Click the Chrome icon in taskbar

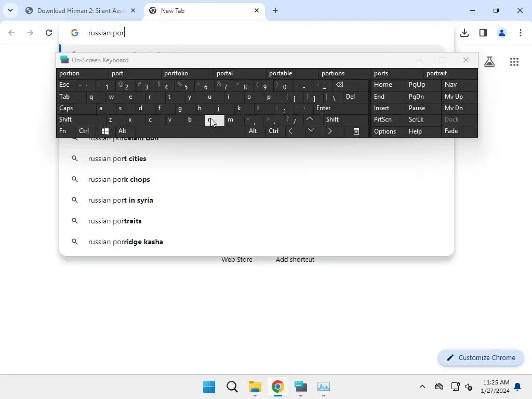(x=277, y=387)
